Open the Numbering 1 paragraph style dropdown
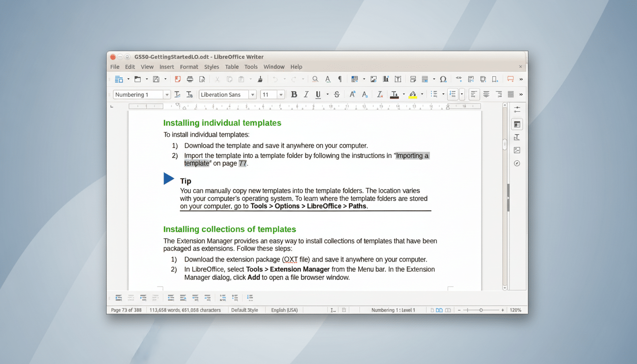 click(x=167, y=94)
